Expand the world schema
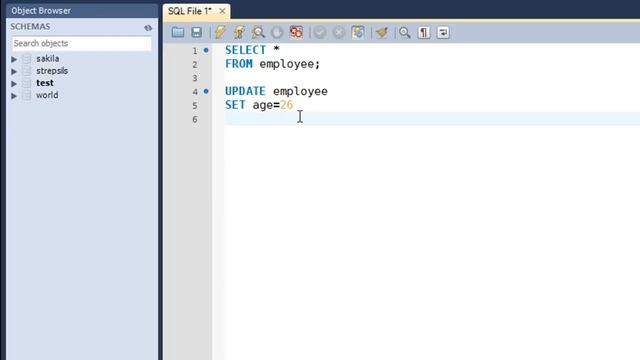The image size is (640, 360). [14, 96]
